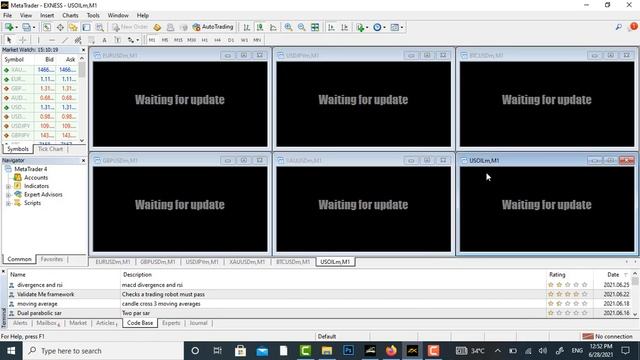Launch MetaEditor from the toolbar
The width and height of the screenshot is (640, 360).
(x=157, y=27)
